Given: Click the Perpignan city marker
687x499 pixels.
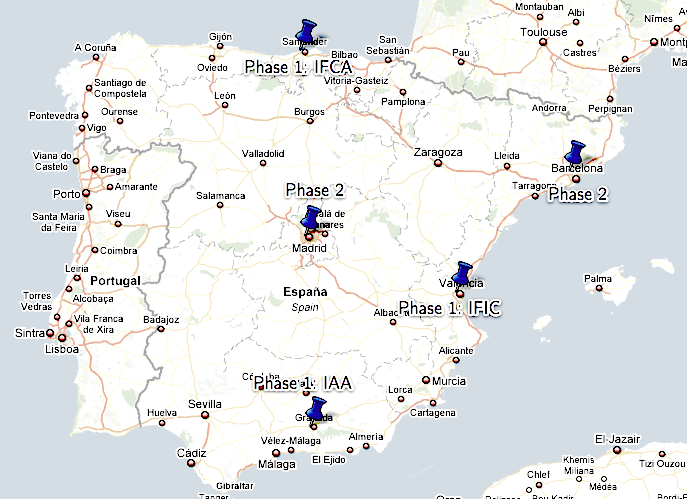Looking at the screenshot, I should tap(610, 99).
